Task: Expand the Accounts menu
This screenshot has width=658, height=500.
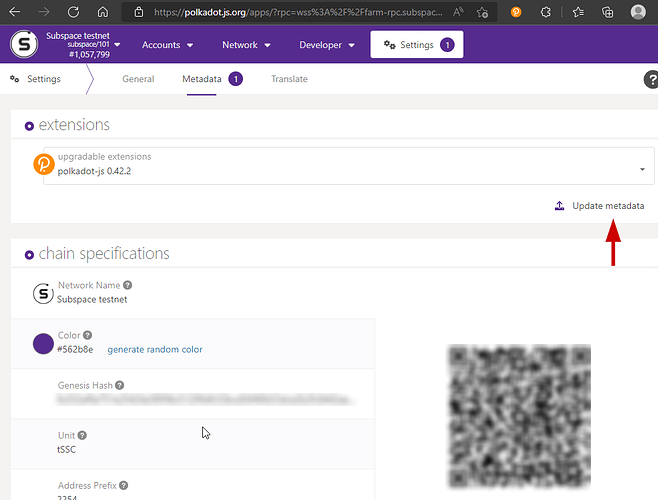Action: click(166, 45)
